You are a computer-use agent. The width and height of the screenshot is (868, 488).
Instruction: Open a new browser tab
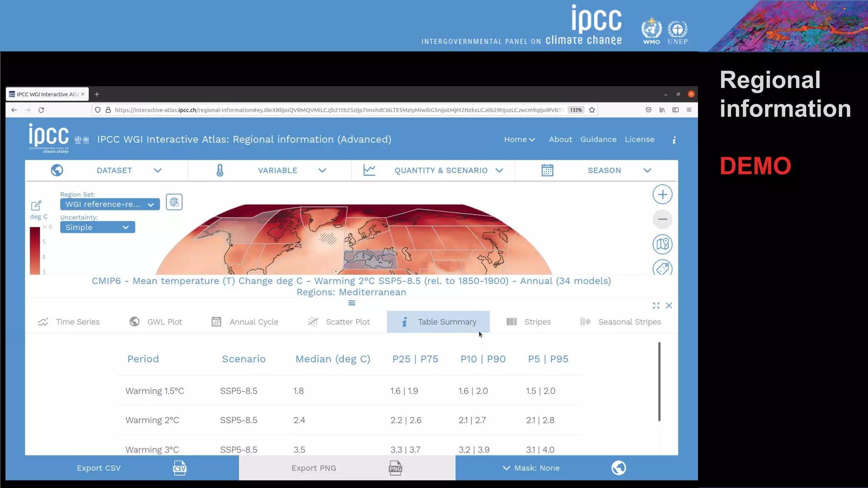pyautogui.click(x=97, y=94)
